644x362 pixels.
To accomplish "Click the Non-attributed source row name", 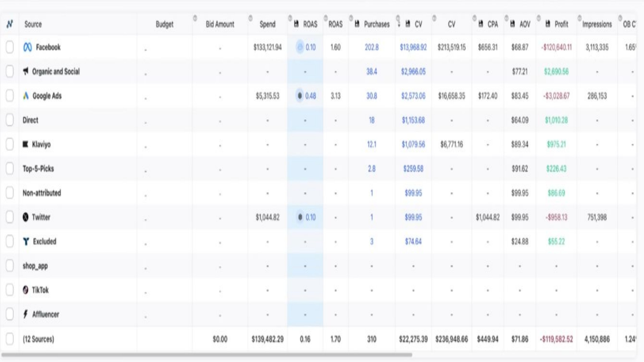I will [x=42, y=193].
